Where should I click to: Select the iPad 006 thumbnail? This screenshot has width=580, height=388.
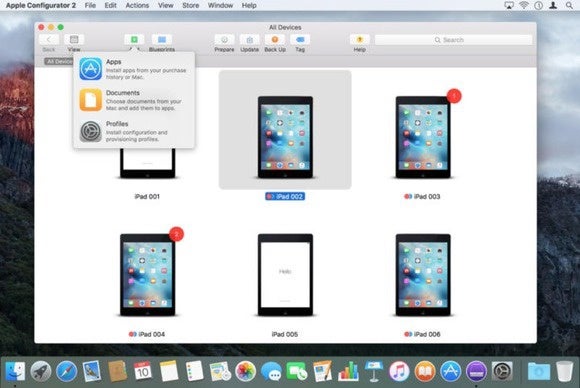[x=423, y=275]
